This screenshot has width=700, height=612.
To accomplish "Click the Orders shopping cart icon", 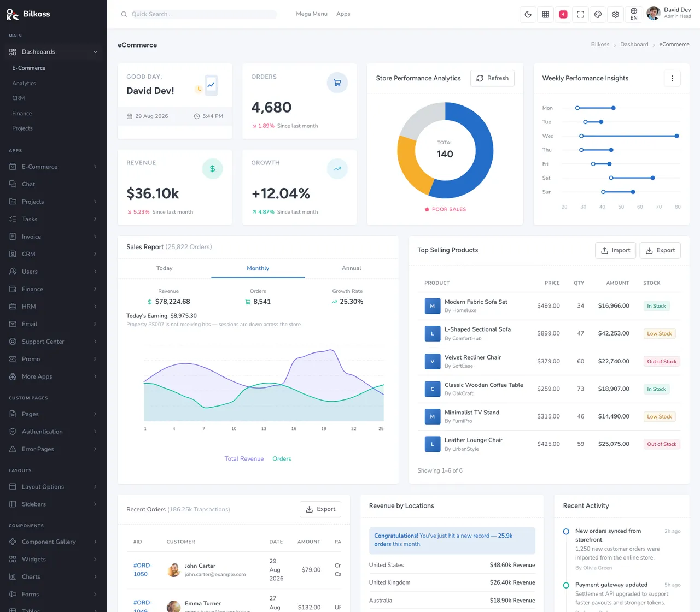I will click(337, 83).
